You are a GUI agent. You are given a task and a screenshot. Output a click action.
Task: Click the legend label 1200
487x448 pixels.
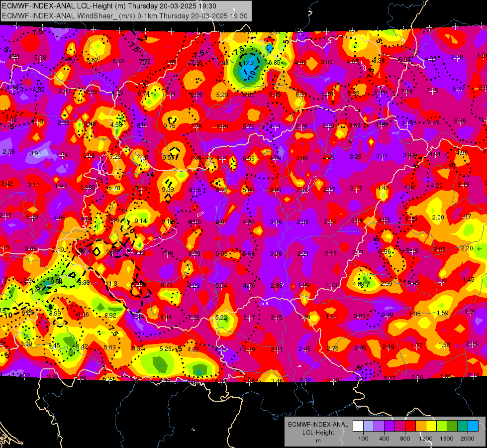(x=425, y=439)
